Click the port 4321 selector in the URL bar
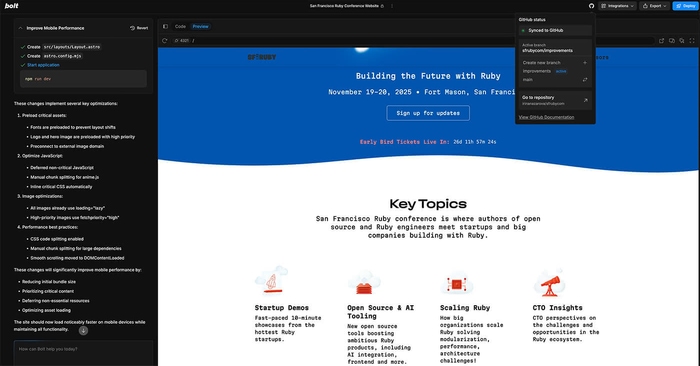The image size is (700, 366). coord(182,41)
